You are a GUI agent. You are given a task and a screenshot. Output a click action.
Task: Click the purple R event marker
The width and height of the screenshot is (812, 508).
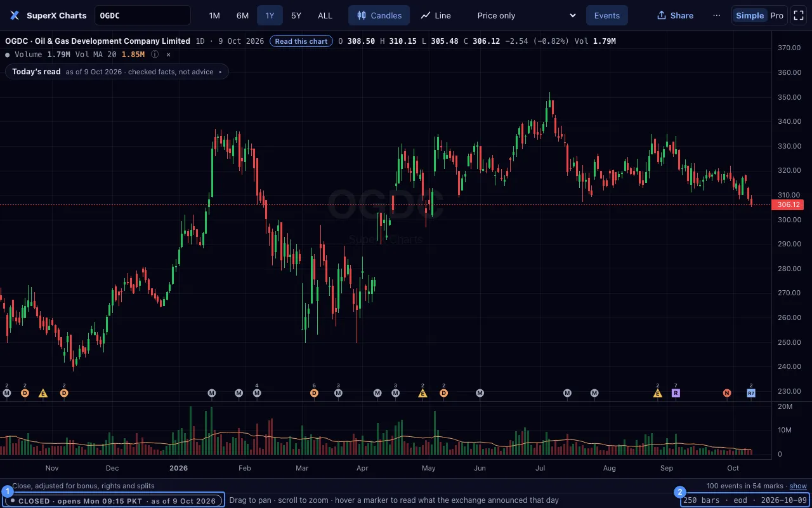click(676, 393)
